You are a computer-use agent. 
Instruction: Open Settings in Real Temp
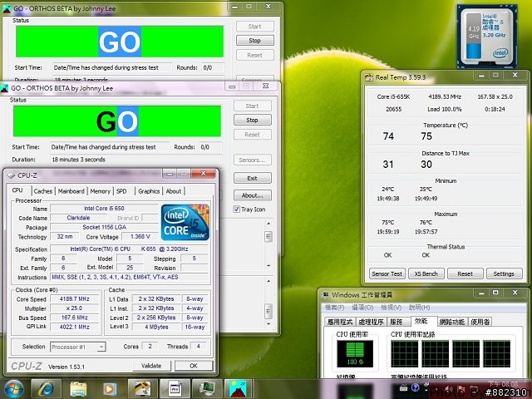[x=504, y=273]
